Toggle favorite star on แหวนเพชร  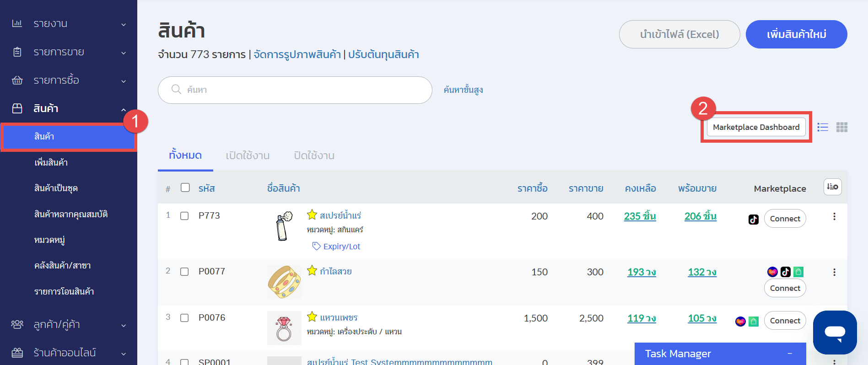pyautogui.click(x=312, y=317)
